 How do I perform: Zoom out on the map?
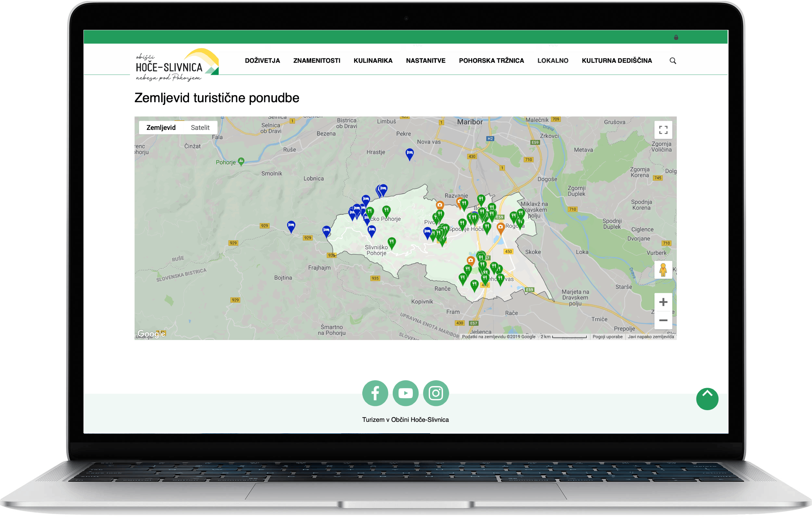[x=663, y=321]
